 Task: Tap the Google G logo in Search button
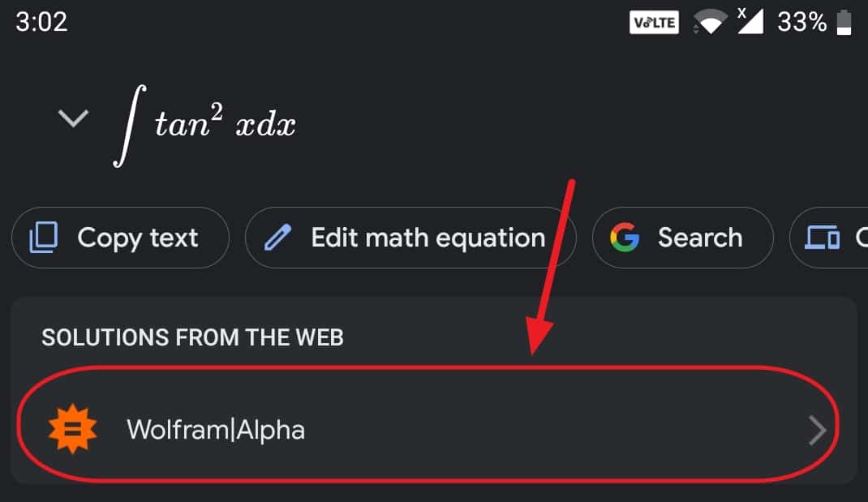tap(625, 238)
